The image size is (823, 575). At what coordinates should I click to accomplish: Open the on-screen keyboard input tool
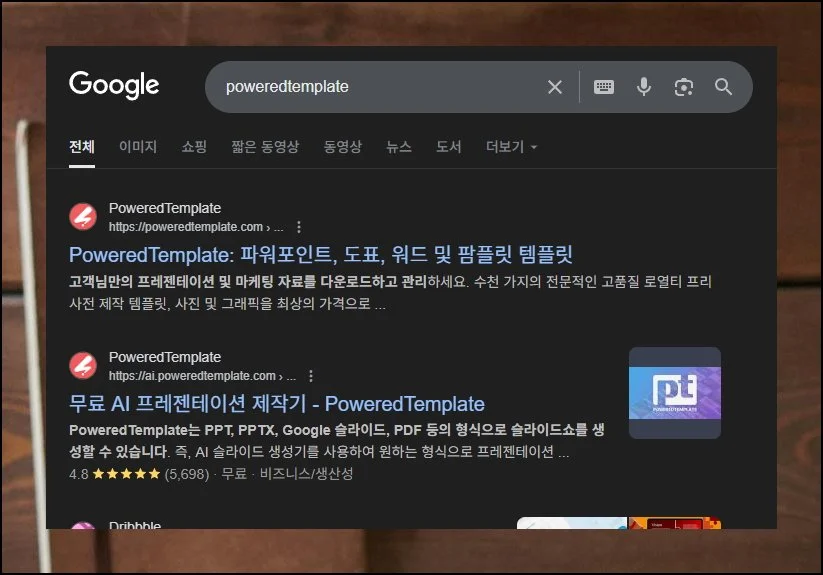point(604,87)
